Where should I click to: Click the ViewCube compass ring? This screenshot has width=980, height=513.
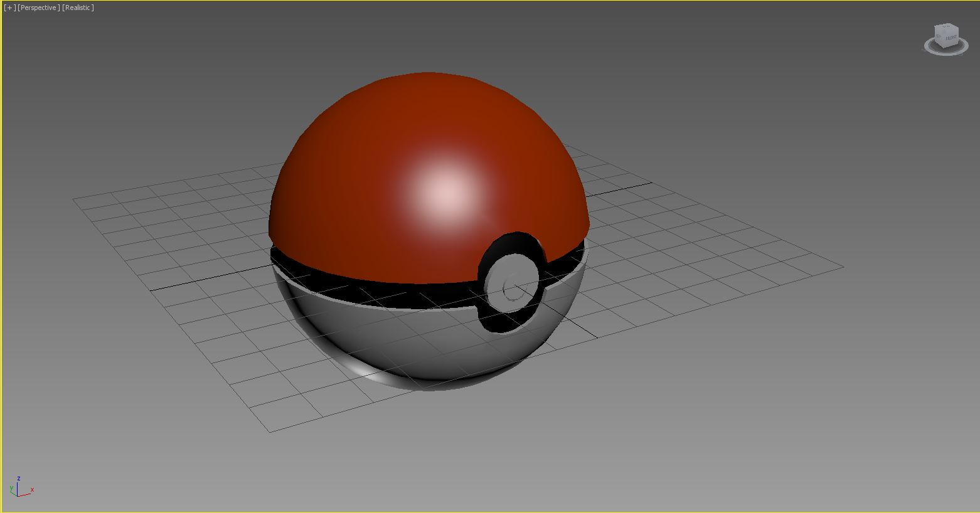coord(946,53)
